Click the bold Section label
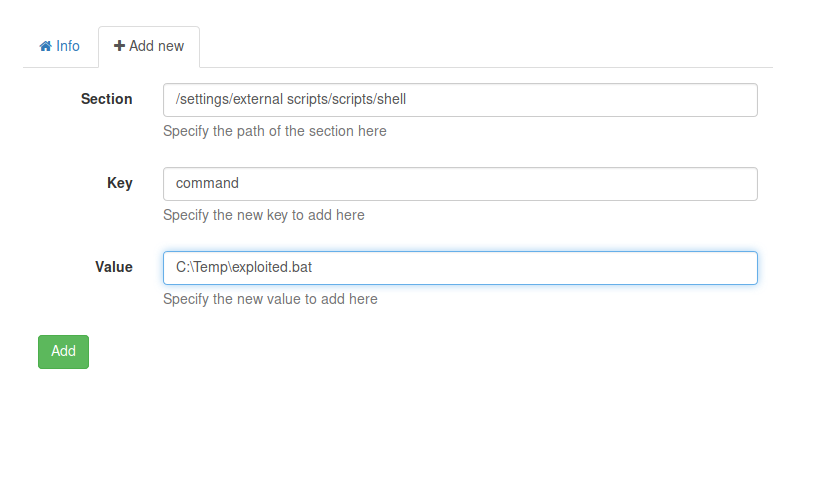 107,99
